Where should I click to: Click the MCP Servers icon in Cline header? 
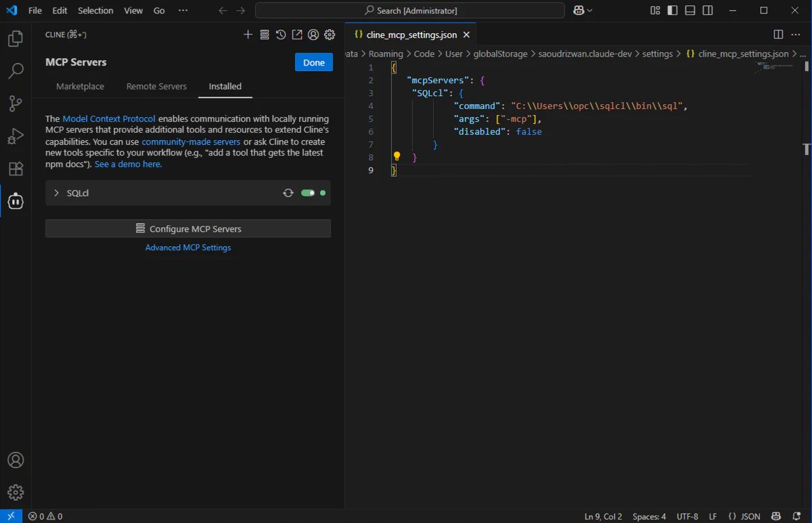(265, 35)
